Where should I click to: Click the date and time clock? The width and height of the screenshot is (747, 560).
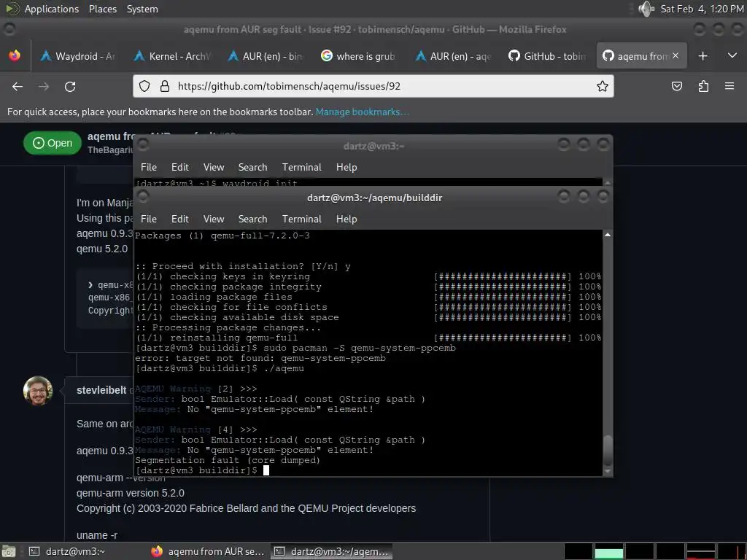[702, 9]
